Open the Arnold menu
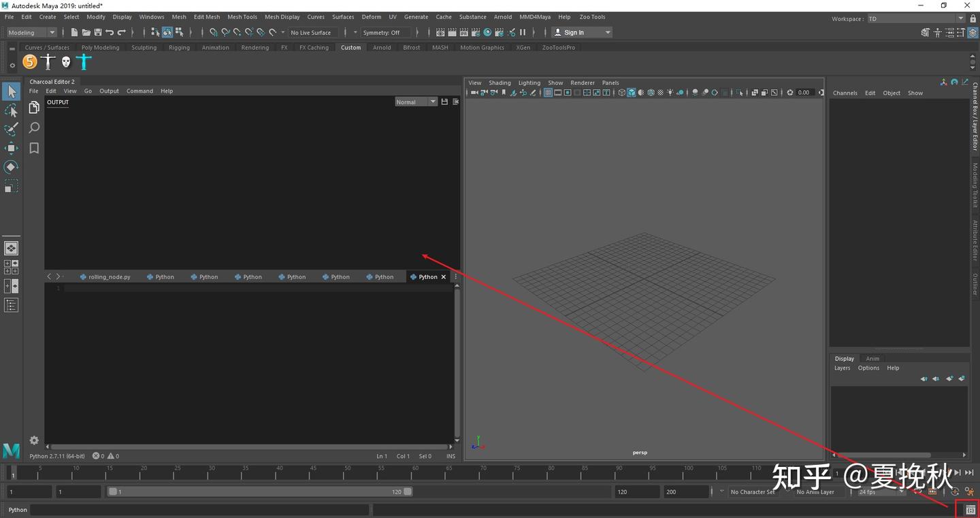980x518 pixels. 503,16
